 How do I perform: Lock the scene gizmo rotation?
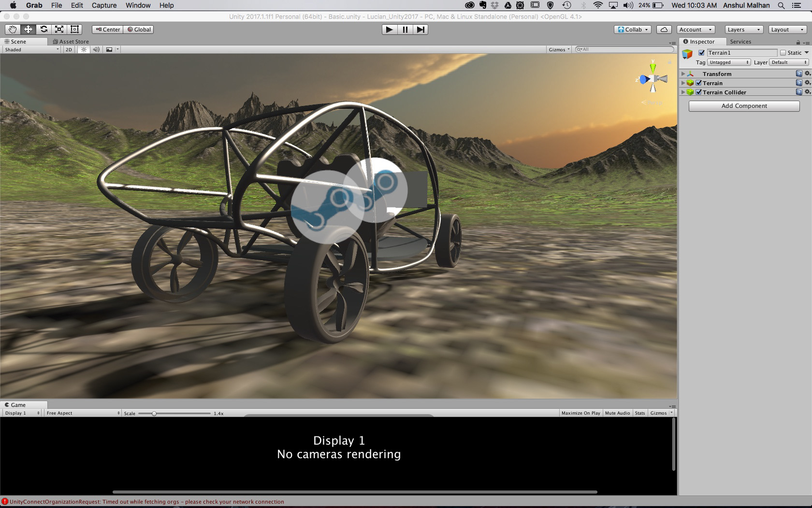(669, 62)
